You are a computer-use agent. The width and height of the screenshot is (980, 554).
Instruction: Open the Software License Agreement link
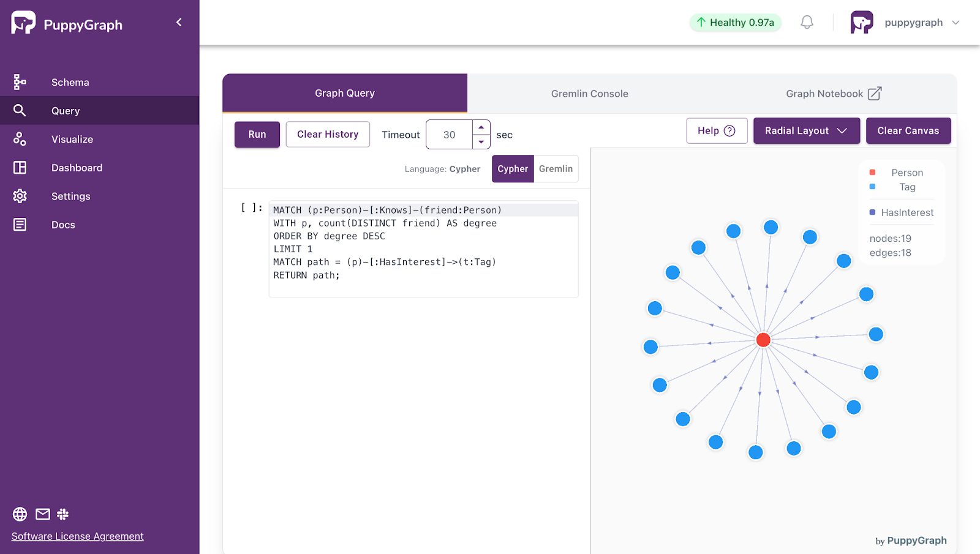(x=77, y=536)
